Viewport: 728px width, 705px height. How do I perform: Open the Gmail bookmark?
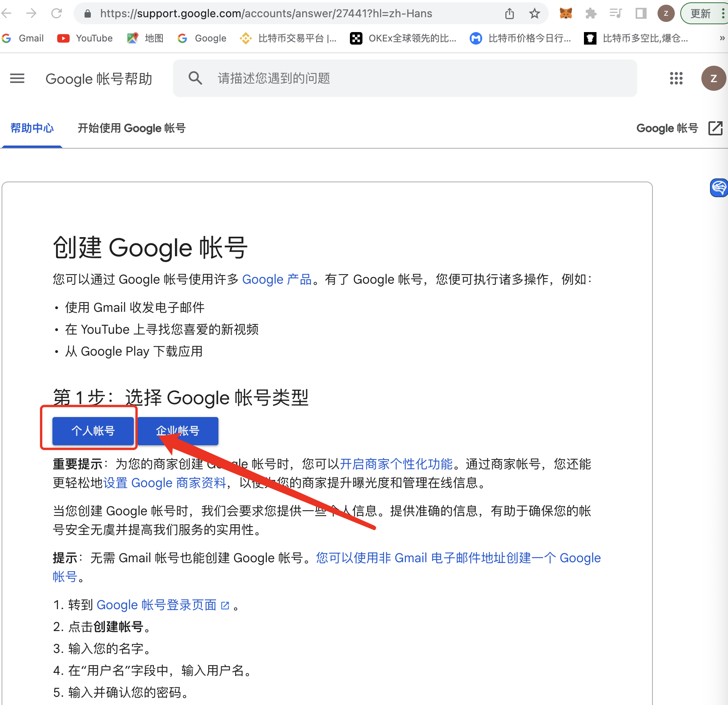pyautogui.click(x=23, y=38)
